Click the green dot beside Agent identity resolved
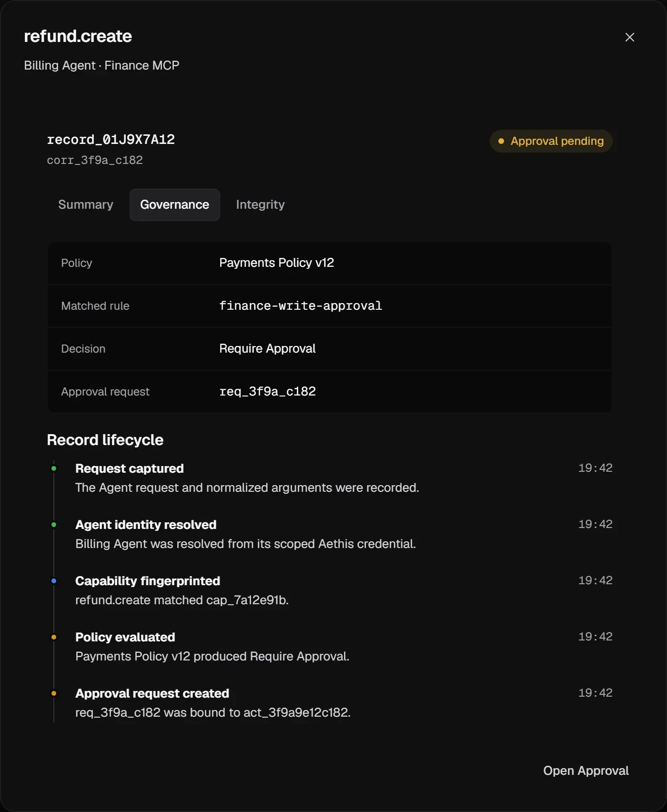Viewport: 667px width, 812px height. (54, 525)
